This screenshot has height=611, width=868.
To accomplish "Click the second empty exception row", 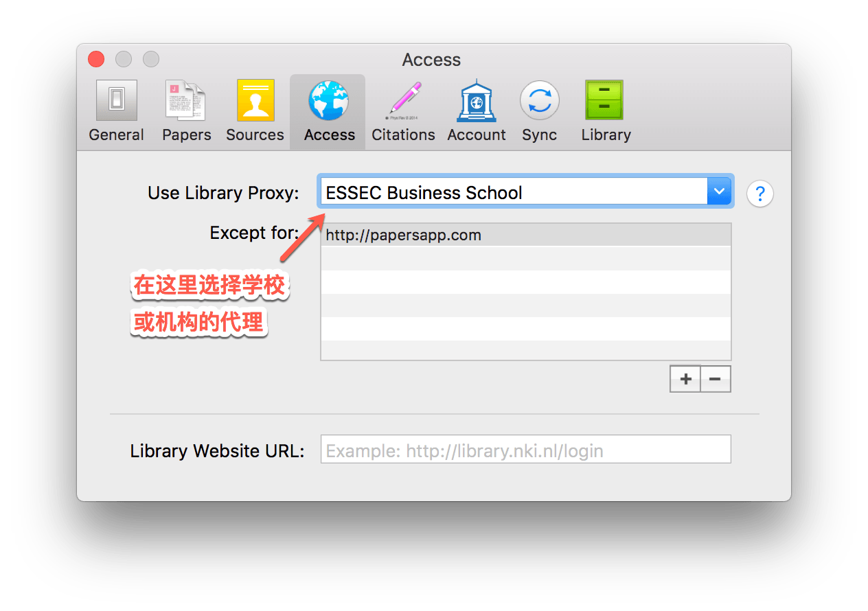I will pos(526,282).
